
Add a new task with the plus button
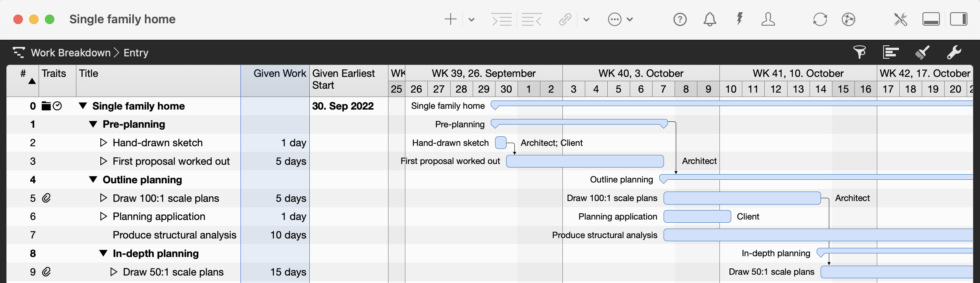pyautogui.click(x=450, y=19)
